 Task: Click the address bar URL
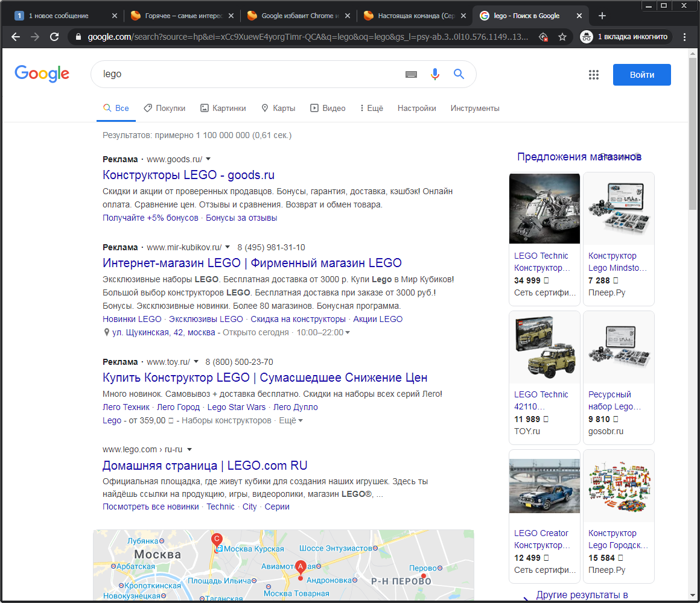point(308,37)
